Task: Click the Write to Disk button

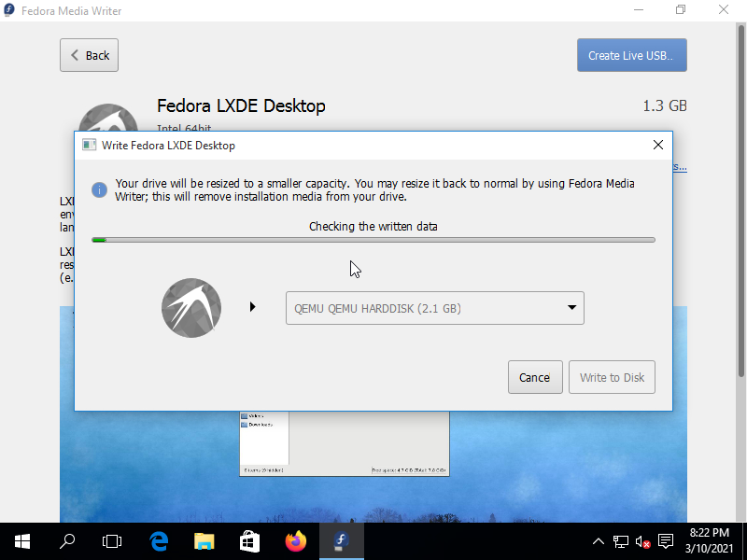Action: coord(612,377)
